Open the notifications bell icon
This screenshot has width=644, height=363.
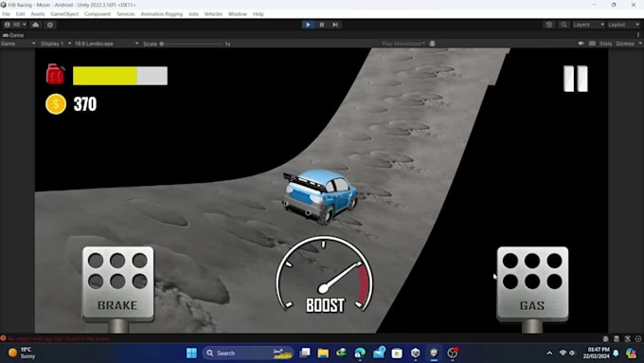(x=616, y=353)
